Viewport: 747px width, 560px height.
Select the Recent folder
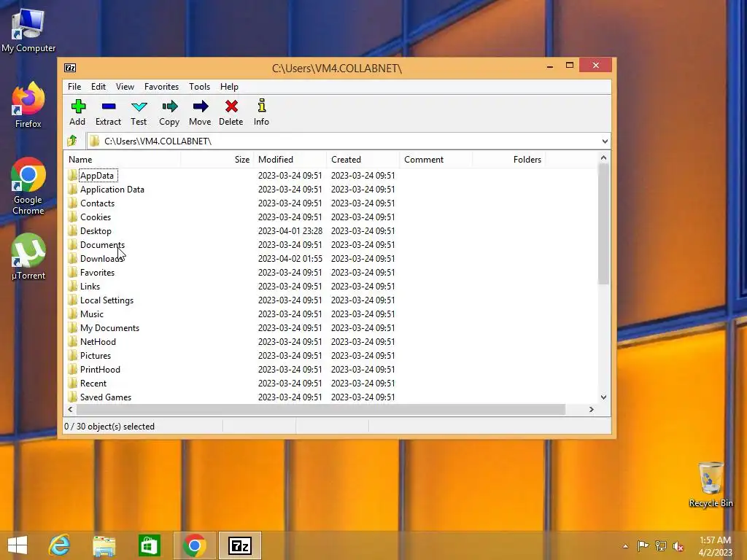pos(93,384)
